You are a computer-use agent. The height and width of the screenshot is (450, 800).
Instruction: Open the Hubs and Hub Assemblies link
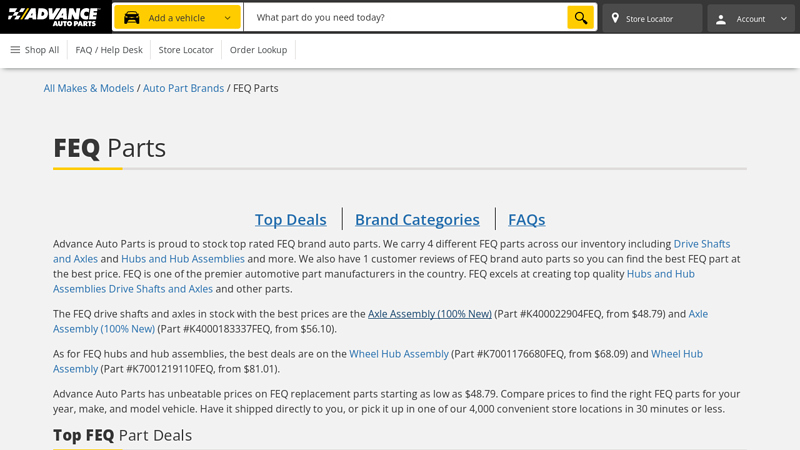183,259
